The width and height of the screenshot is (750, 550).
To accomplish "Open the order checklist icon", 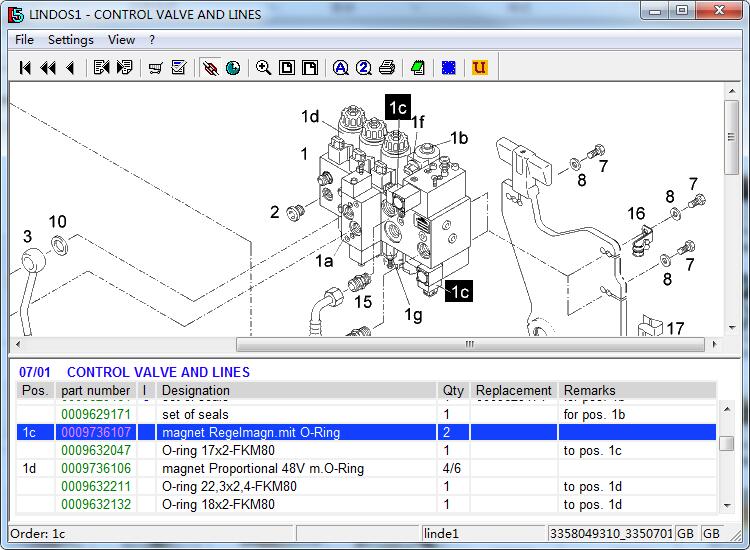I will (x=178, y=67).
